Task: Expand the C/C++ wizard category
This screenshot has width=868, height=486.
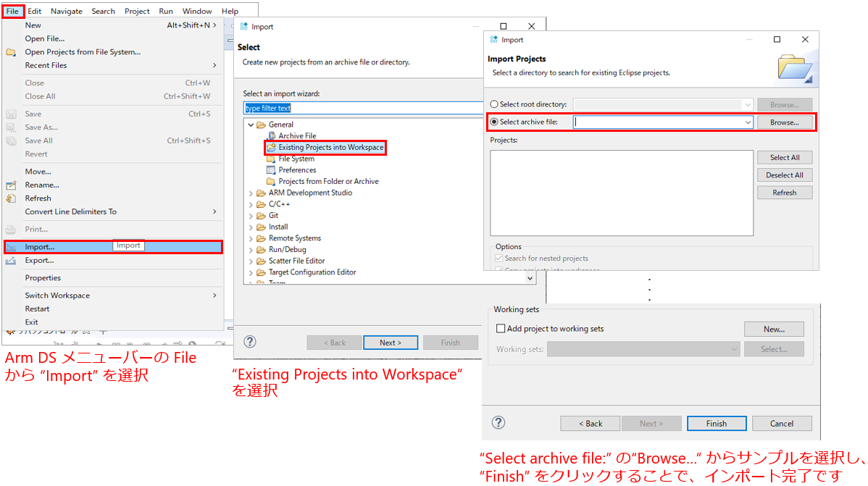Action: pos(251,204)
